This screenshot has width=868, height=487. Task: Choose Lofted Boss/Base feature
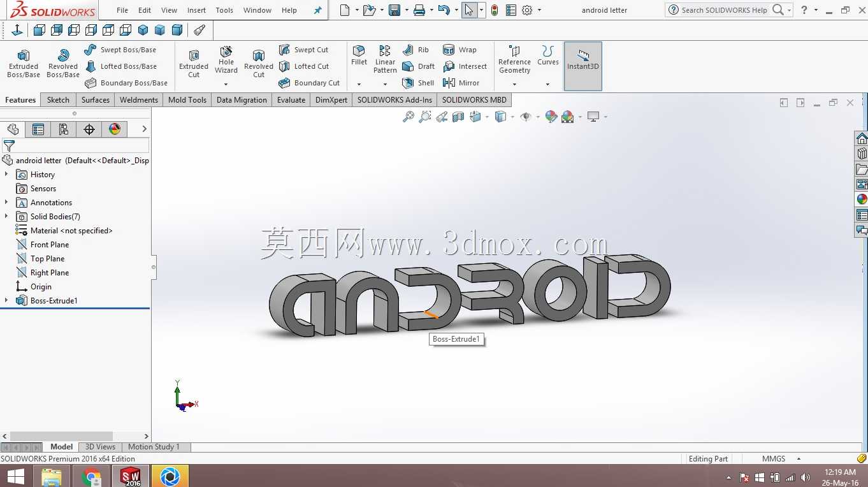coord(120,66)
